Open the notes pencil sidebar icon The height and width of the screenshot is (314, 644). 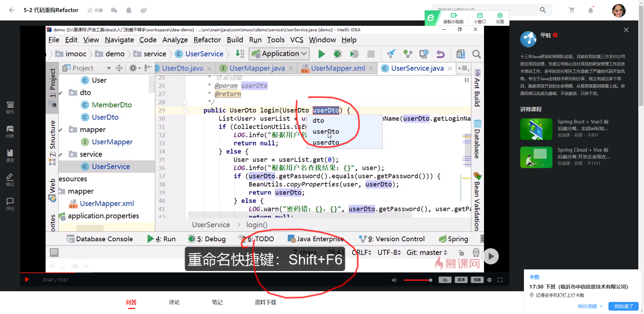(10, 180)
